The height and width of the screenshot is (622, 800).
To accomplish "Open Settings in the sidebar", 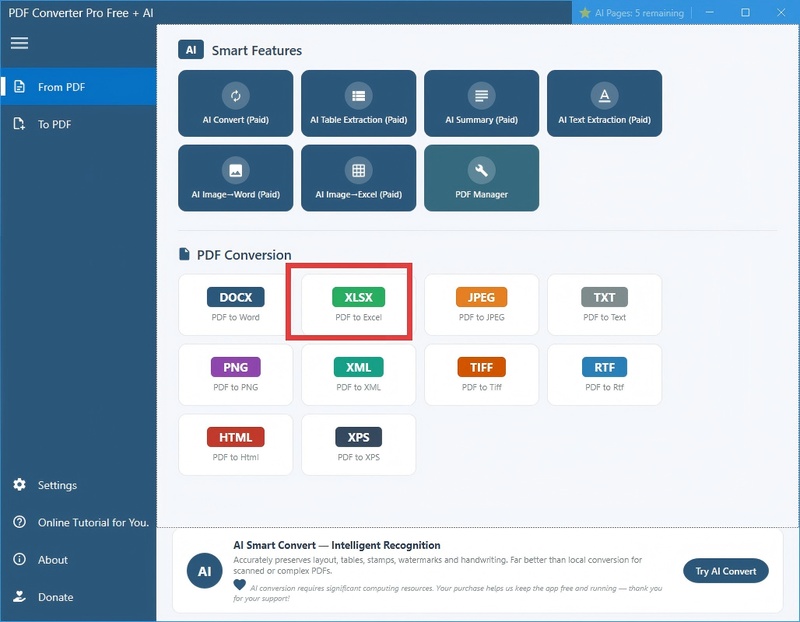I will 57,485.
